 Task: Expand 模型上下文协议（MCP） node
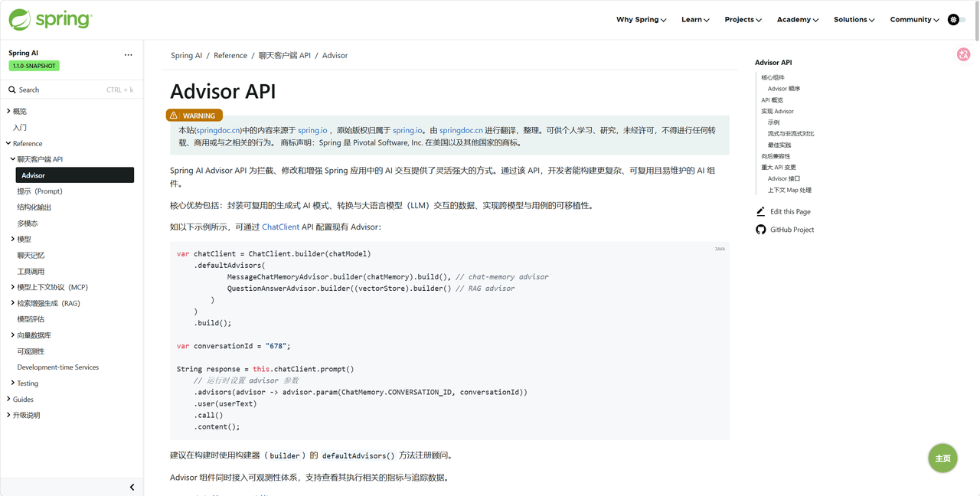click(x=12, y=287)
